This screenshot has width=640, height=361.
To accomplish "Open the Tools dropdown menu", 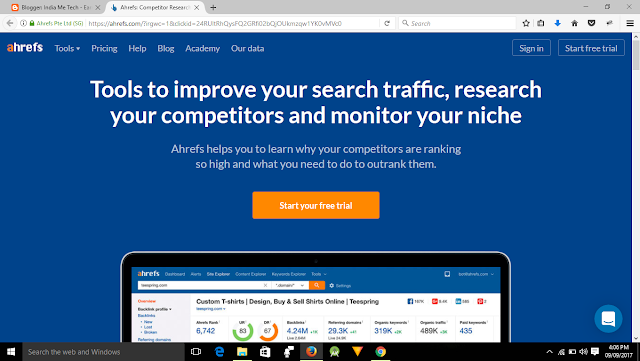I will click(x=67, y=49).
